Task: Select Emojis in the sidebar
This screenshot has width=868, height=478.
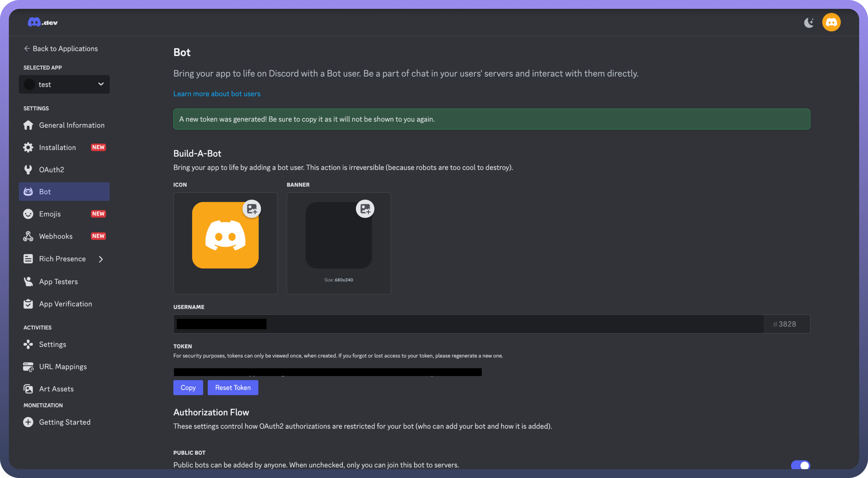Action: coord(50,214)
